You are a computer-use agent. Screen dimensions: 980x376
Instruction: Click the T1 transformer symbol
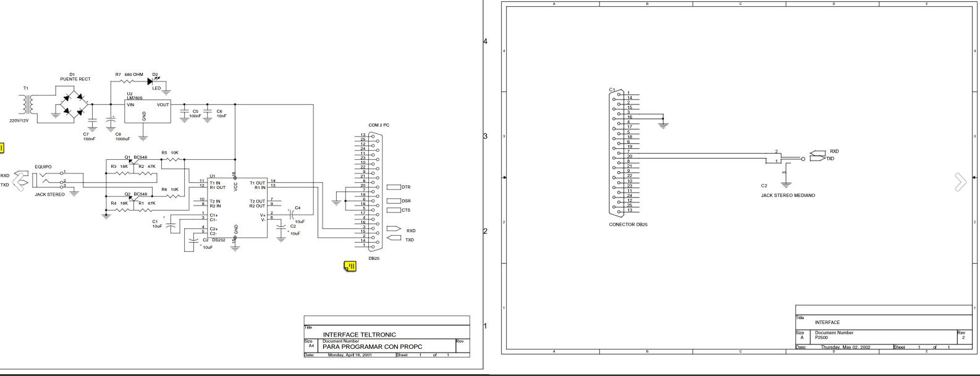[27, 104]
